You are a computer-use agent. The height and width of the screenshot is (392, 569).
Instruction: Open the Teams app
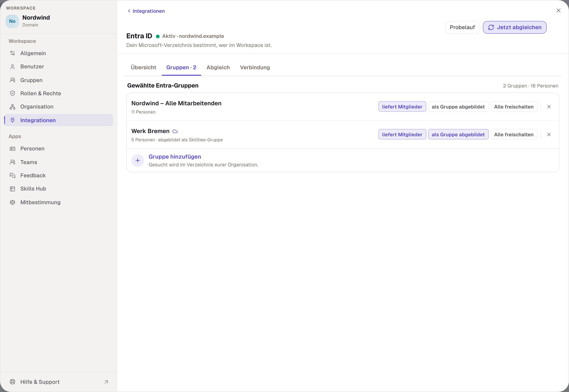58,162
